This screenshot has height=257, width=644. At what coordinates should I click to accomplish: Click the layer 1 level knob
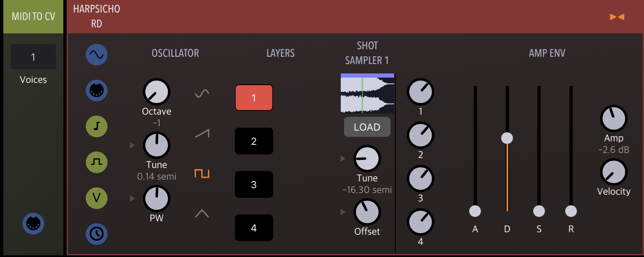420,92
